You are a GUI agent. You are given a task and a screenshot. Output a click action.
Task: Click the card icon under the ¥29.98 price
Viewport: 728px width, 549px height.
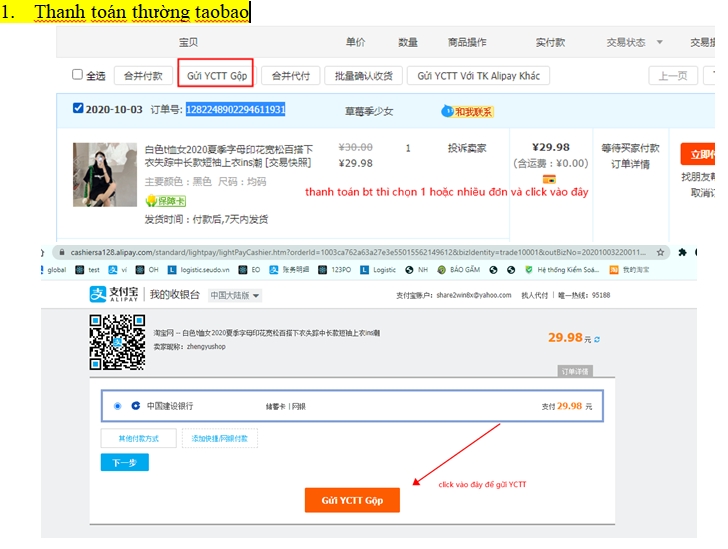point(549,179)
